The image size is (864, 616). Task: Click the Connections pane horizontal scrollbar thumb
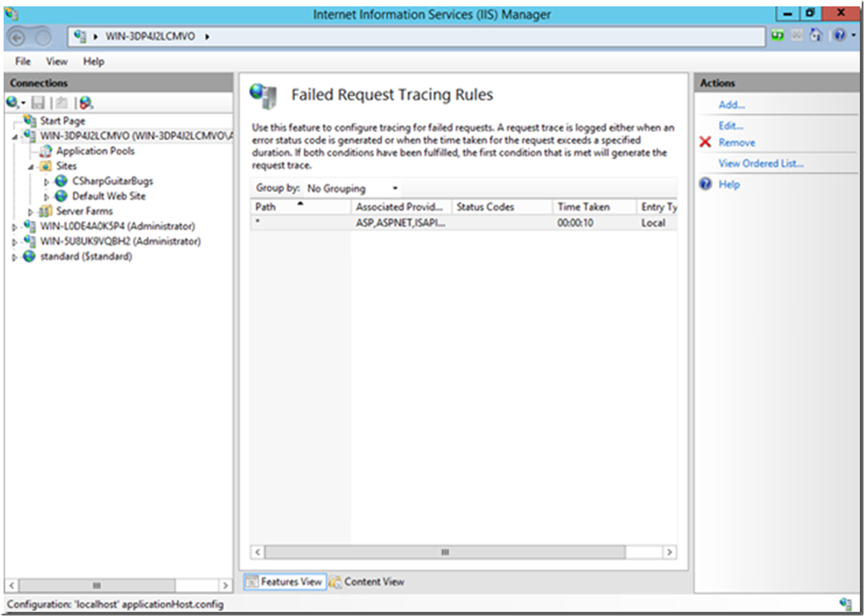(x=97, y=585)
